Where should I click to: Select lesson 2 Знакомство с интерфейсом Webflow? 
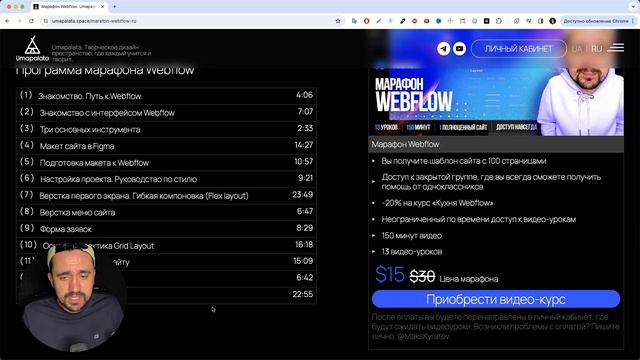167,112
